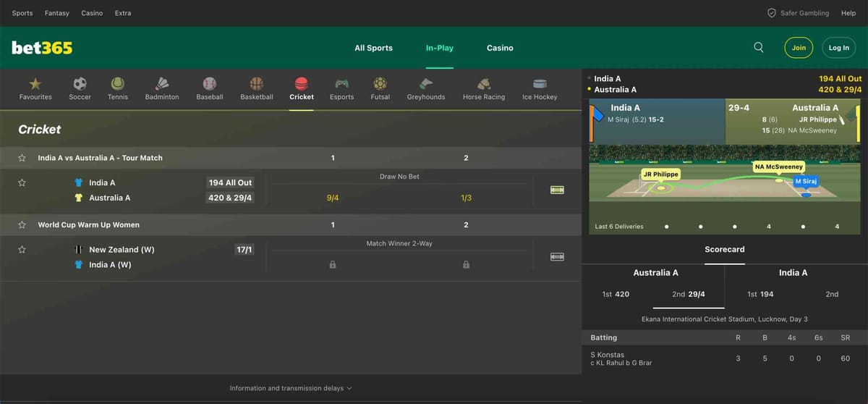This screenshot has width=868, height=404.
Task: Open Fantasy in the top menu
Action: [57, 13]
